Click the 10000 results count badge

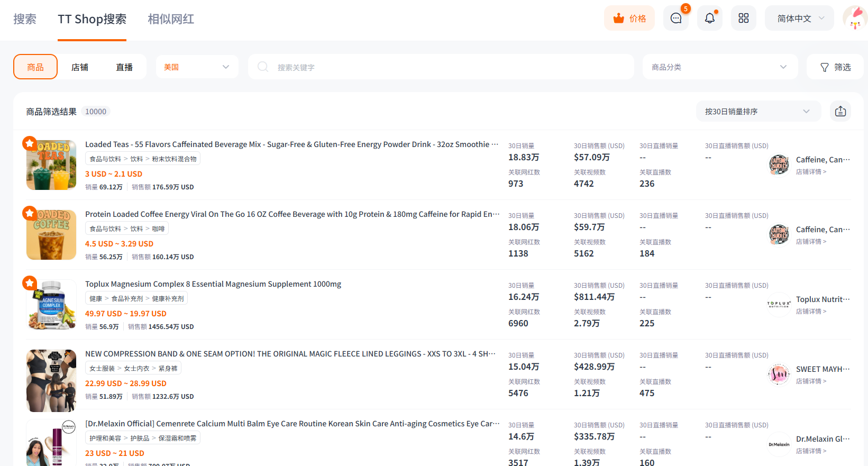click(96, 112)
